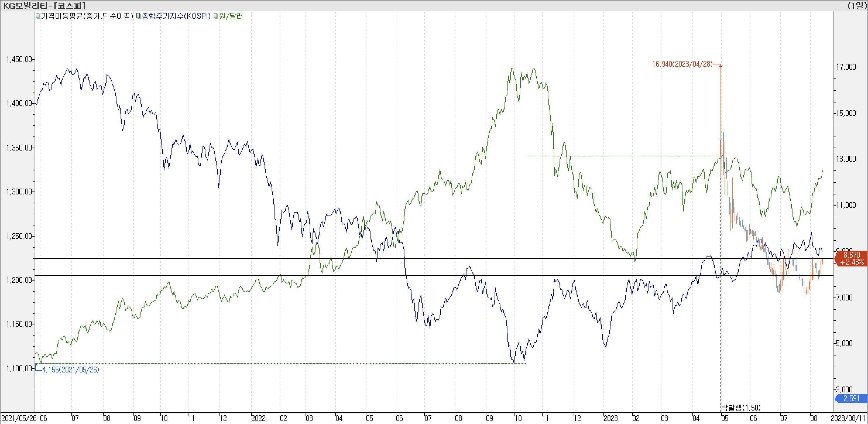
Task: Toggle the 가격이동평균 indicator legend box
Action: pyautogui.click(x=38, y=16)
